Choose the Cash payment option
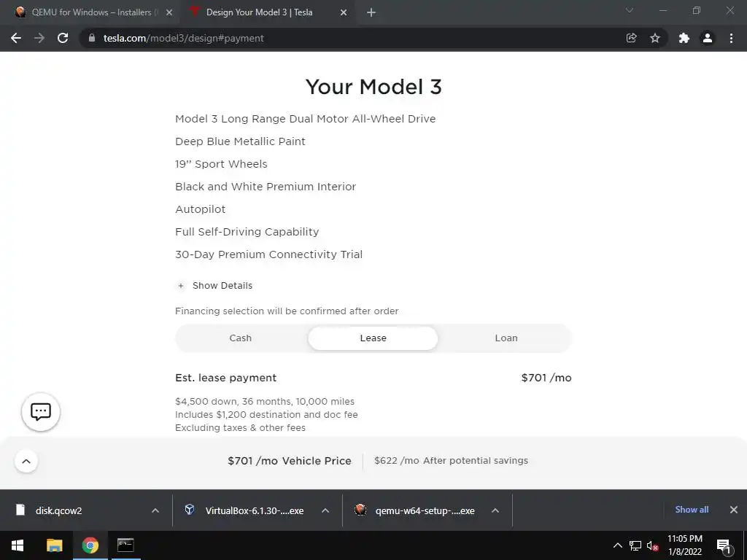747x560 pixels. pyautogui.click(x=241, y=338)
